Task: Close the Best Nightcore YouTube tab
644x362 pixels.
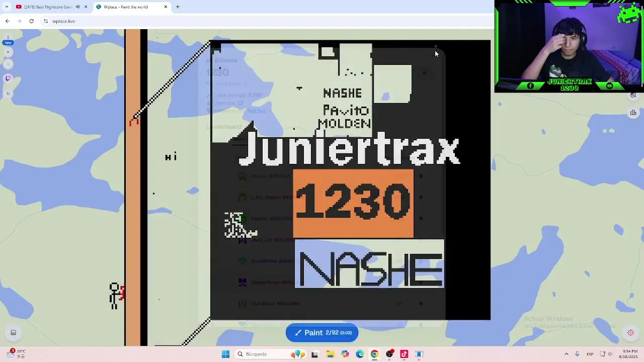Action: click(x=86, y=7)
